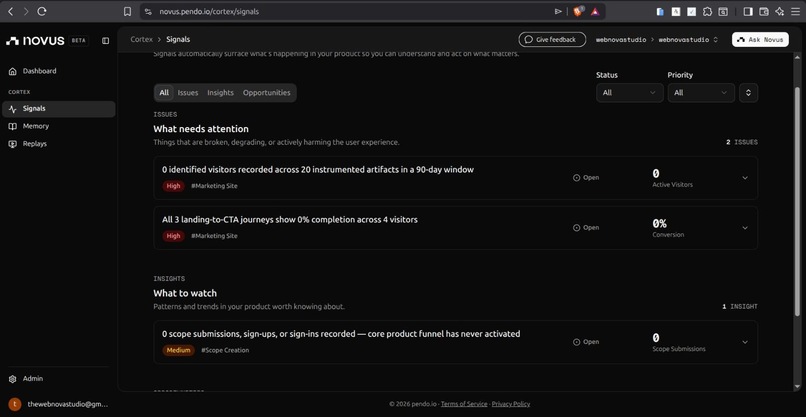Switch to the Issues tab

point(188,93)
